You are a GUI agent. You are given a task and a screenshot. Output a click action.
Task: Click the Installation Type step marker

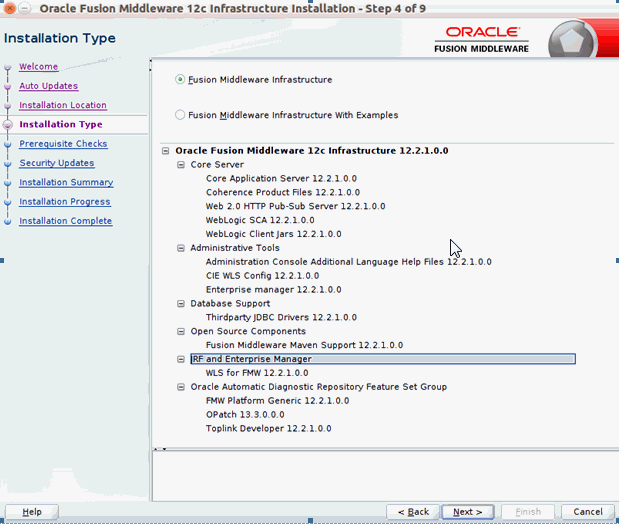[8, 125]
